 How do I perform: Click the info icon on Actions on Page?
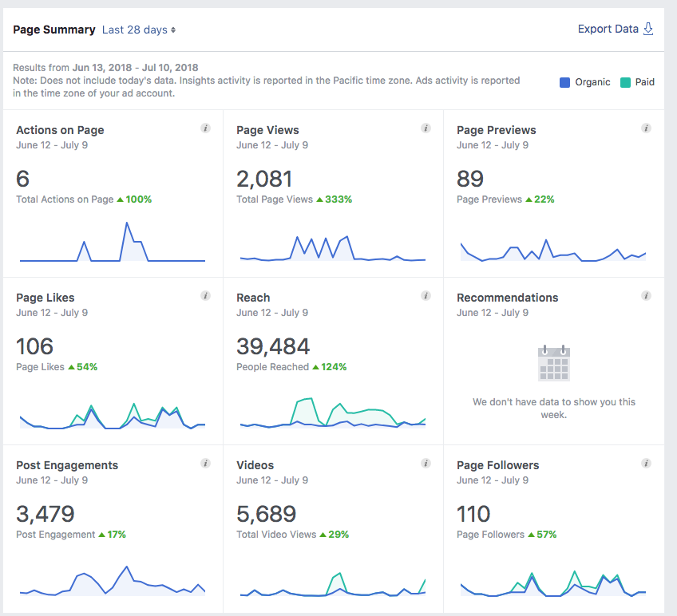pyautogui.click(x=205, y=128)
